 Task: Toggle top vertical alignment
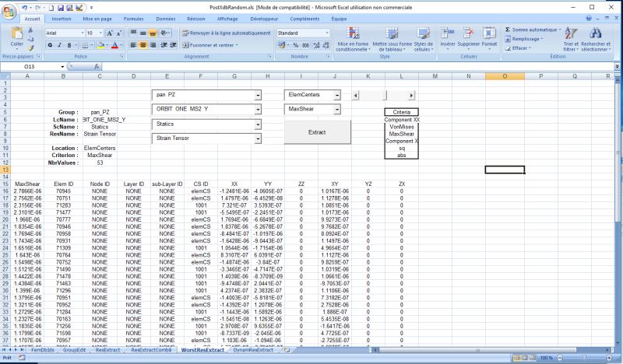133,33
